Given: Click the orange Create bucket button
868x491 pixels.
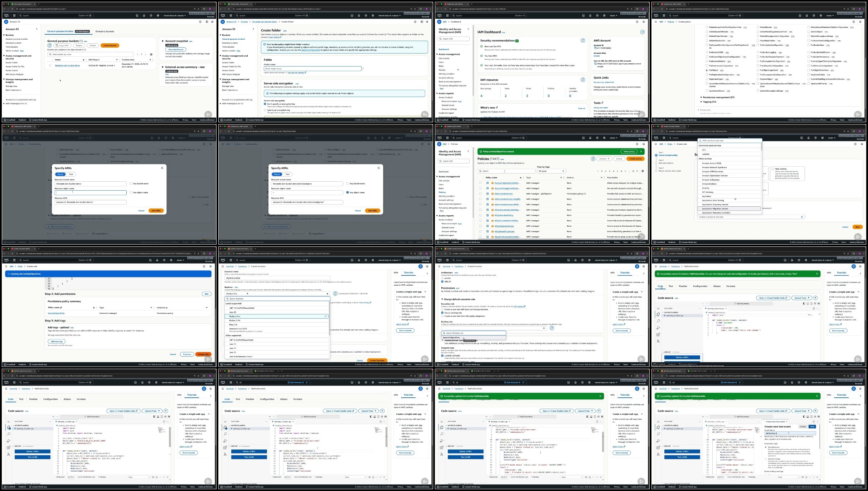Looking at the screenshot, I should 110,45.
